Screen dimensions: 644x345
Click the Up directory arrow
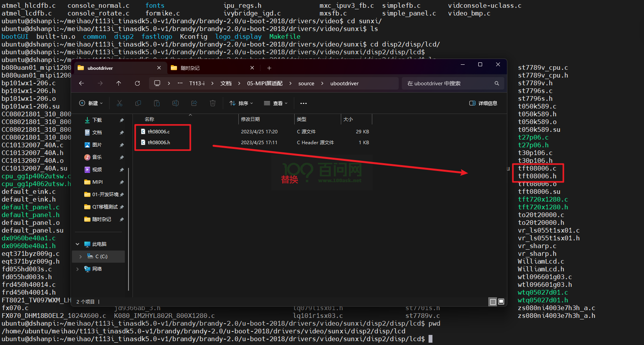[119, 83]
